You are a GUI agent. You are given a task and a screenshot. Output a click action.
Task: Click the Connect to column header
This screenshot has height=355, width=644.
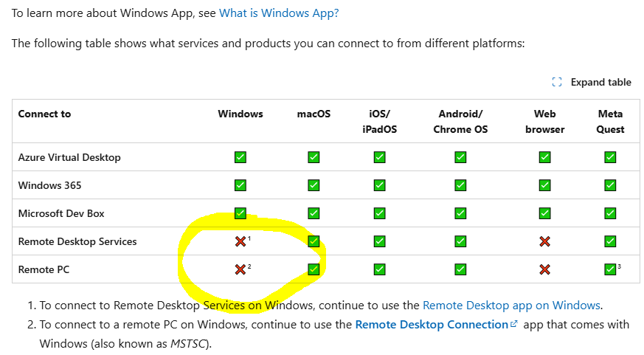coord(44,114)
